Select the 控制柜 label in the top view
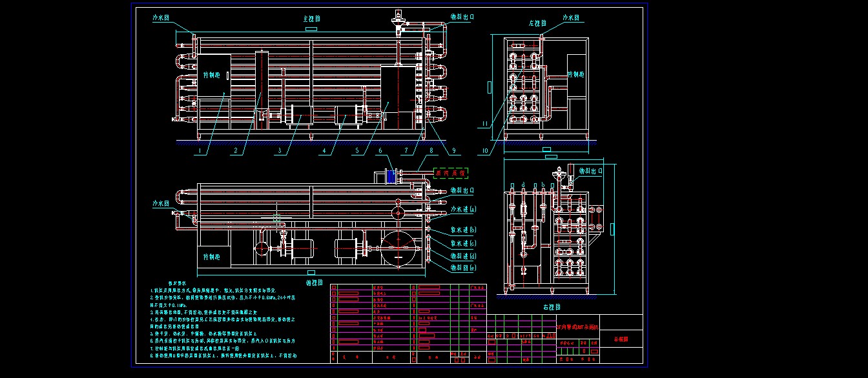This screenshot has height=378, width=868. click(x=212, y=256)
